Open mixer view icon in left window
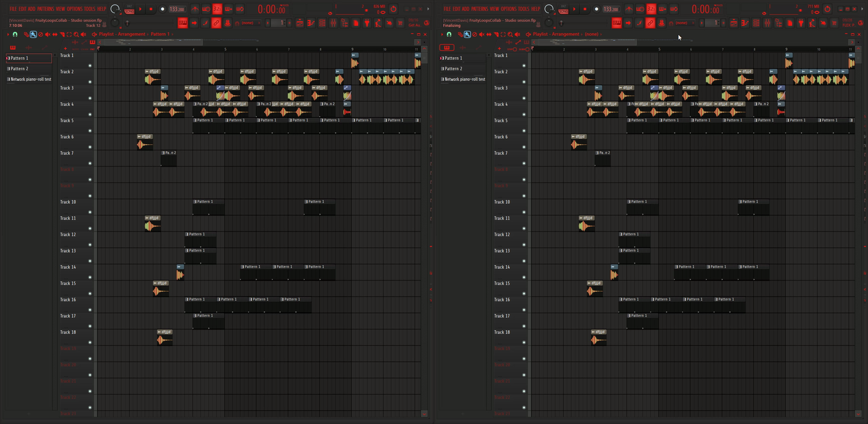868x424 pixels. (333, 23)
